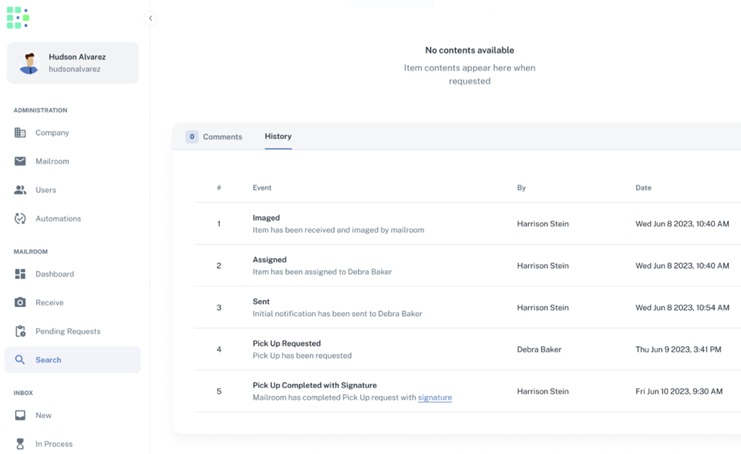Select the History tab
This screenshot has width=741, height=454.
coord(278,136)
